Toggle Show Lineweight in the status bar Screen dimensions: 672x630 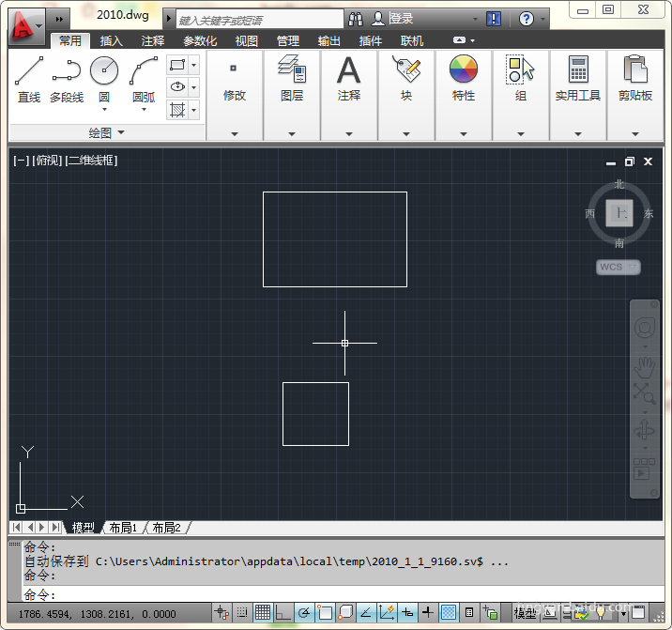[428, 613]
